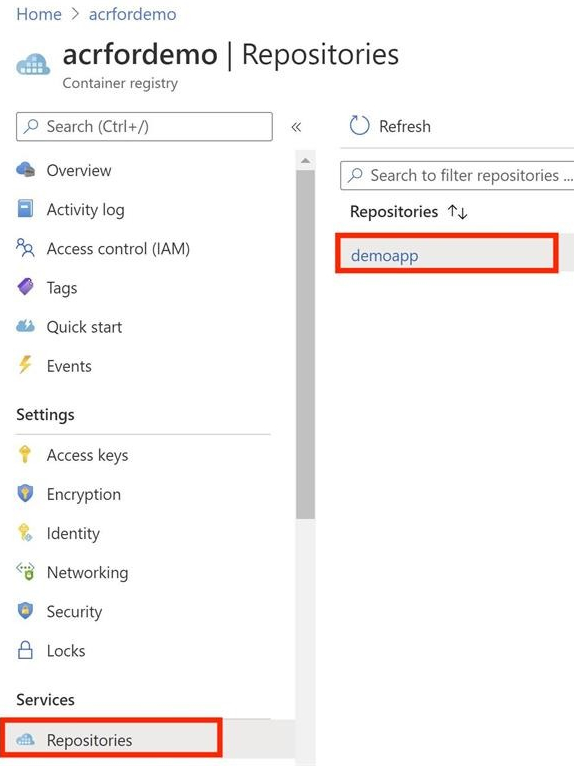Click the Locks padlock icon
This screenshot has width=574, height=766.
[x=25, y=650]
